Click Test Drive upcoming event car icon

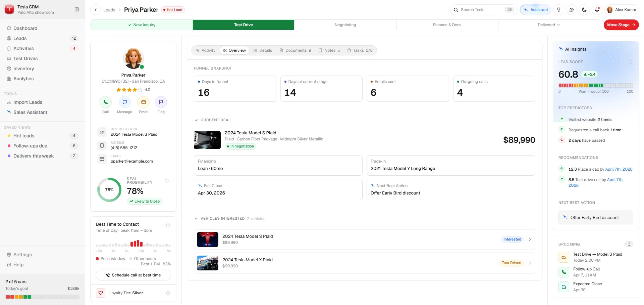click(564, 257)
